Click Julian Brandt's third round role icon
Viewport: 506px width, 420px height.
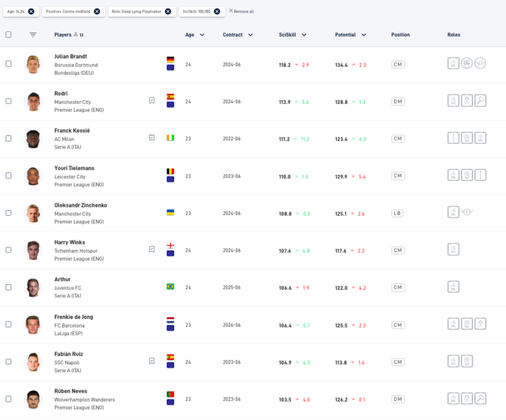pos(480,63)
